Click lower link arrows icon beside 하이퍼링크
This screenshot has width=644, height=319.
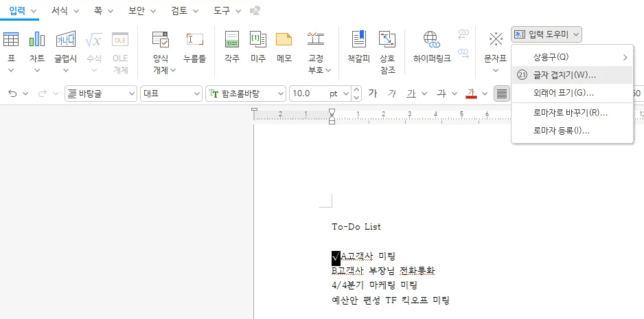click(463, 53)
